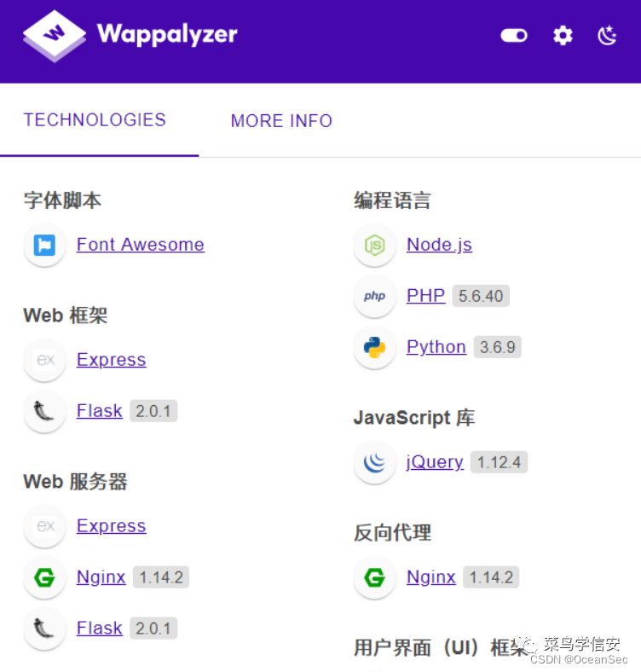Click the Node.js hexagon icon

374,245
